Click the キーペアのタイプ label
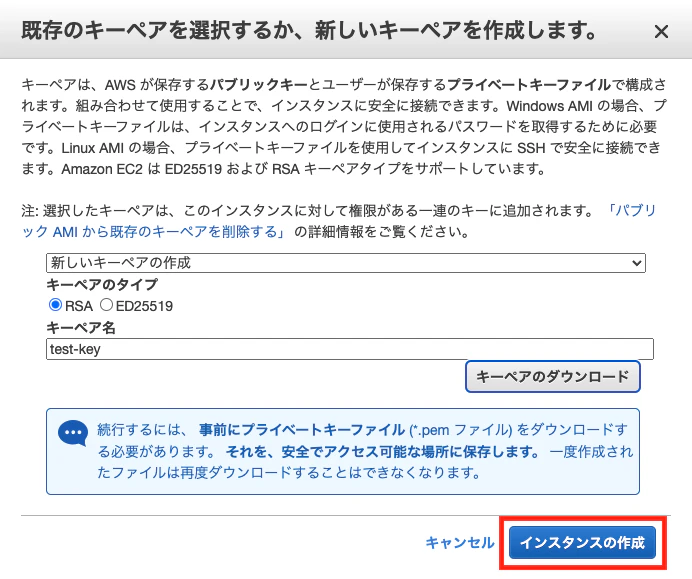692x579 pixels. (102, 285)
